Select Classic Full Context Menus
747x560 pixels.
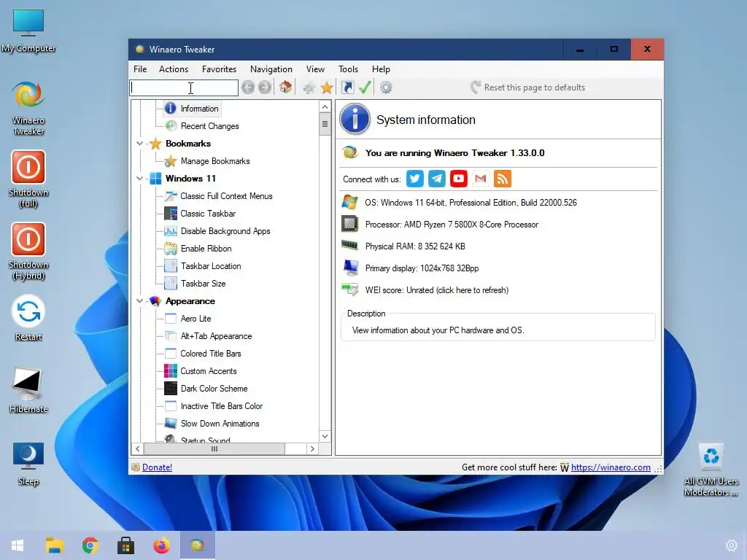tap(219, 196)
